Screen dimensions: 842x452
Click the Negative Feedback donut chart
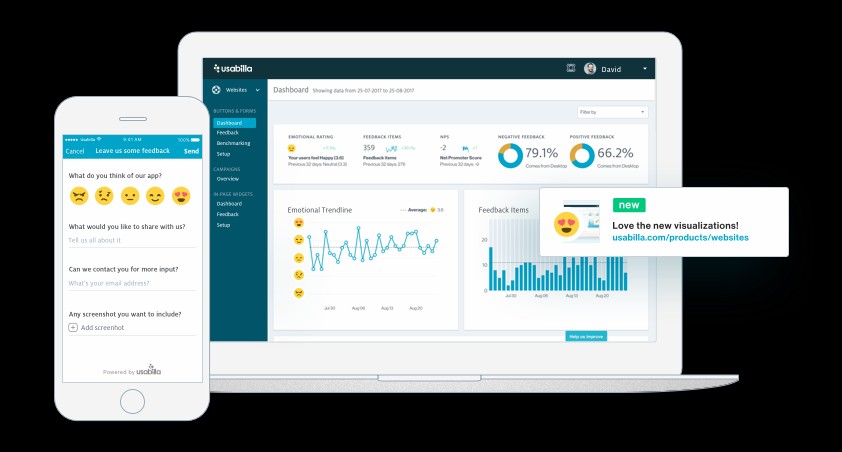509,154
